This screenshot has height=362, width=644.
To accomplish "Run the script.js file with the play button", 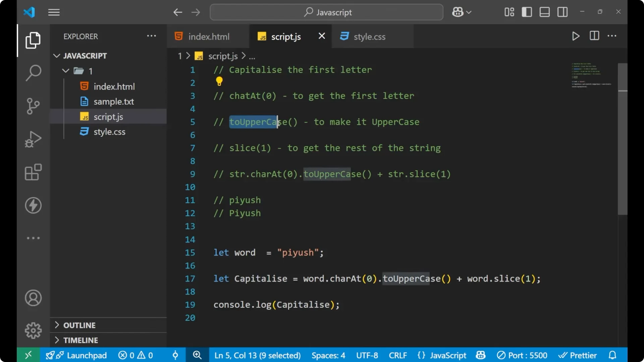I will click(x=576, y=36).
